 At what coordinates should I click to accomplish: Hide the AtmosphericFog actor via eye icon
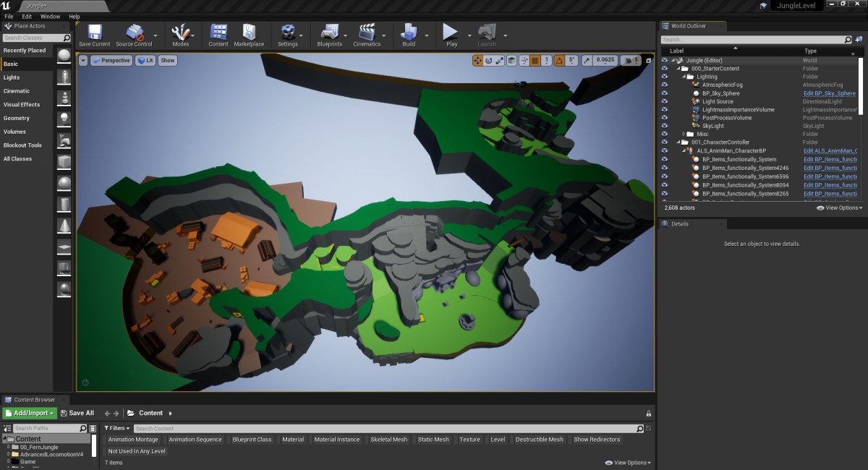point(665,85)
